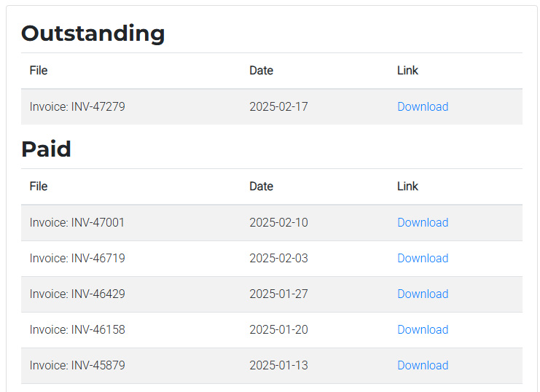This screenshot has width=540, height=392.
Task: Download invoice INV-45879
Action: tap(423, 366)
